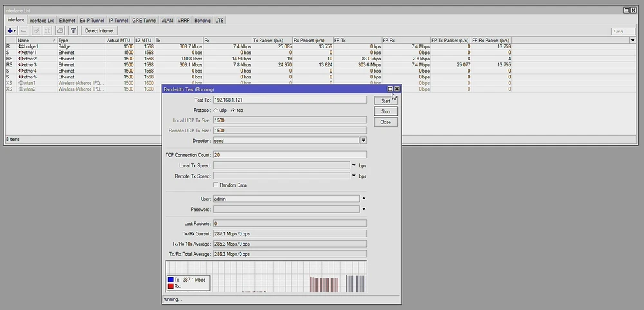Select the udp protocol radio button
This screenshot has width=644, height=310.
pyautogui.click(x=216, y=111)
